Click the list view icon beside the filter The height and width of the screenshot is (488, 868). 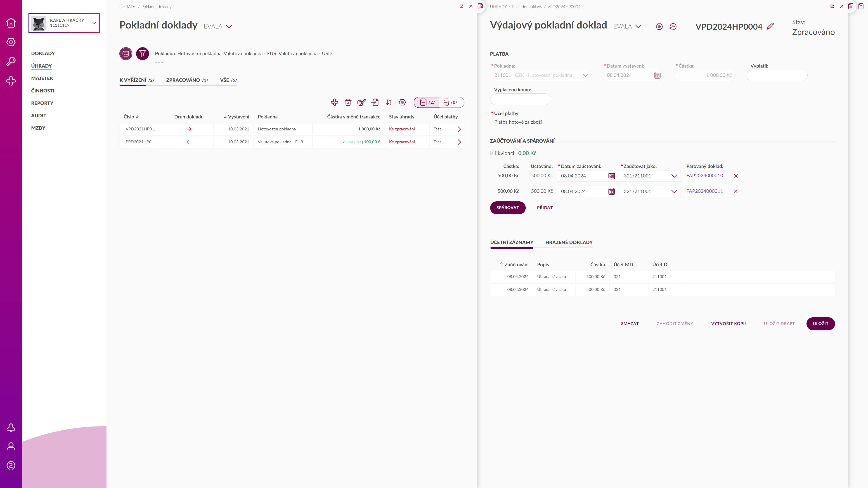pyautogui.click(x=126, y=54)
